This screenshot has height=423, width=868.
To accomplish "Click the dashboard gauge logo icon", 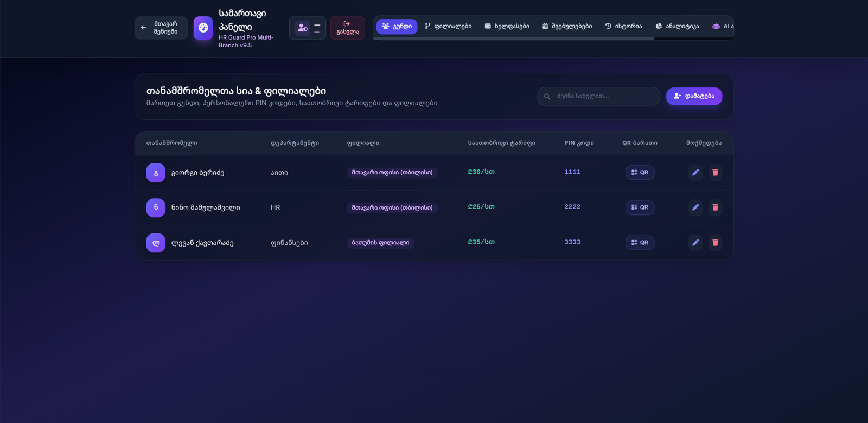I will pos(203,28).
